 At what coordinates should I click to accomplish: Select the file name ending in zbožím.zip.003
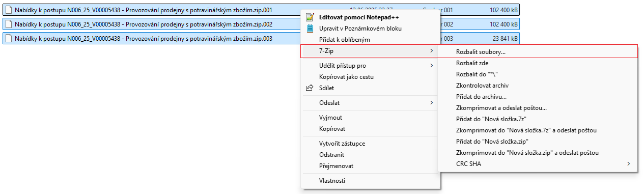tap(144, 38)
